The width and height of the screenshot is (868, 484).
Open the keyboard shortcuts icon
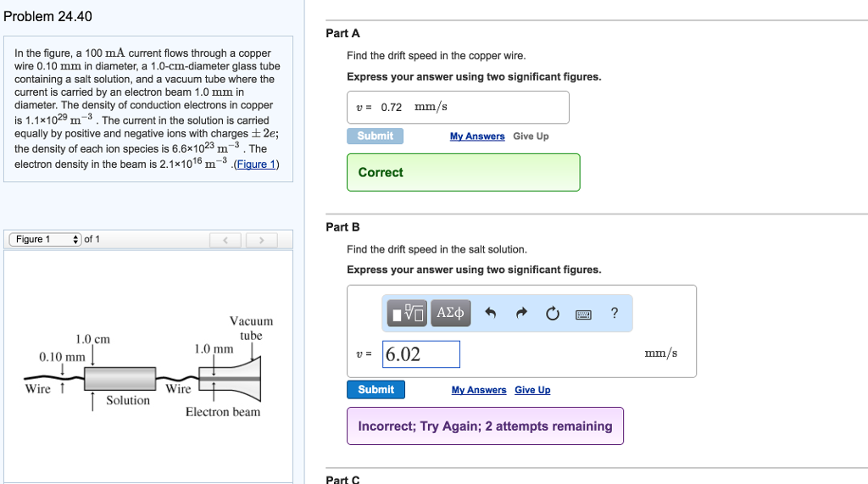(x=583, y=314)
